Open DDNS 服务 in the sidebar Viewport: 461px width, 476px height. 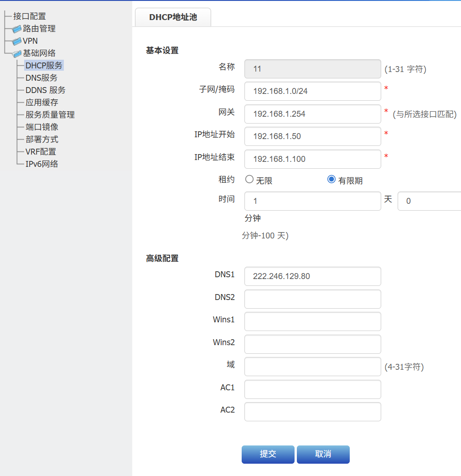pyautogui.click(x=46, y=90)
